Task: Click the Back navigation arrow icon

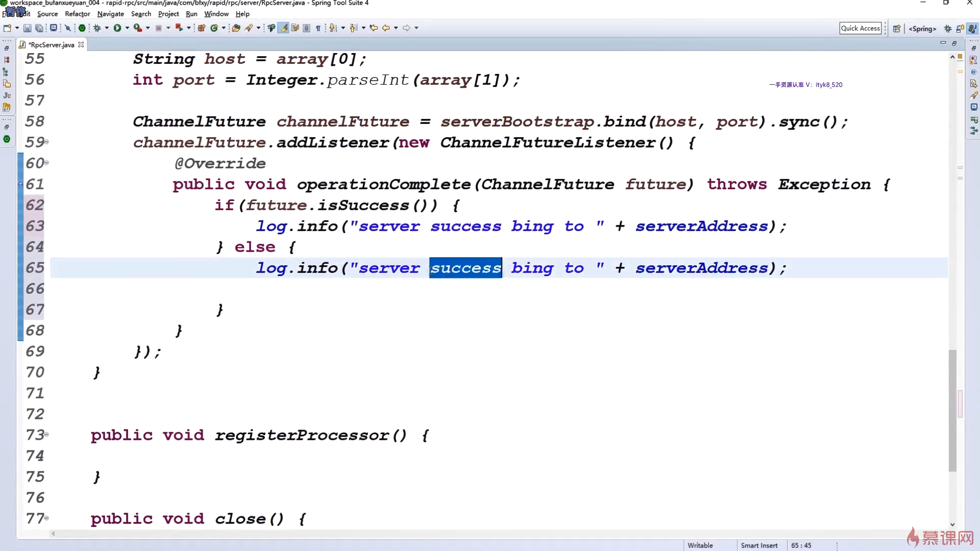Action: 386,28
